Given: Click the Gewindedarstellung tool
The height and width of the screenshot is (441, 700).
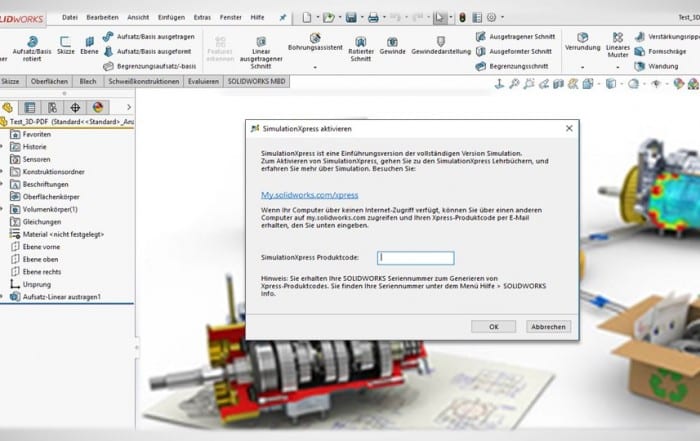Looking at the screenshot, I should coord(441,46).
